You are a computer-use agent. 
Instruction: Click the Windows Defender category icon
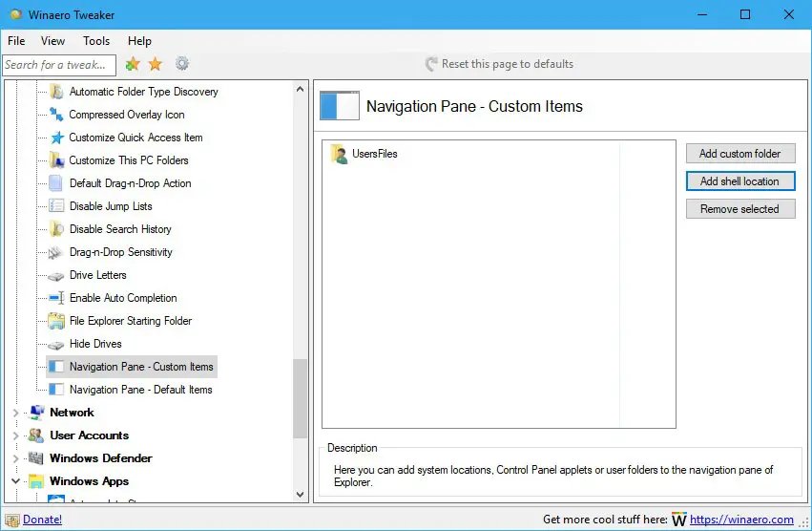click(35, 457)
